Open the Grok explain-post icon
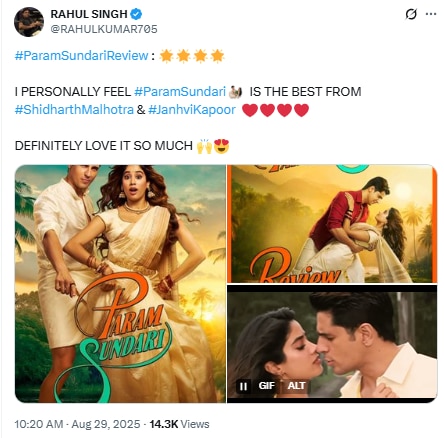444x438 pixels. (411, 14)
